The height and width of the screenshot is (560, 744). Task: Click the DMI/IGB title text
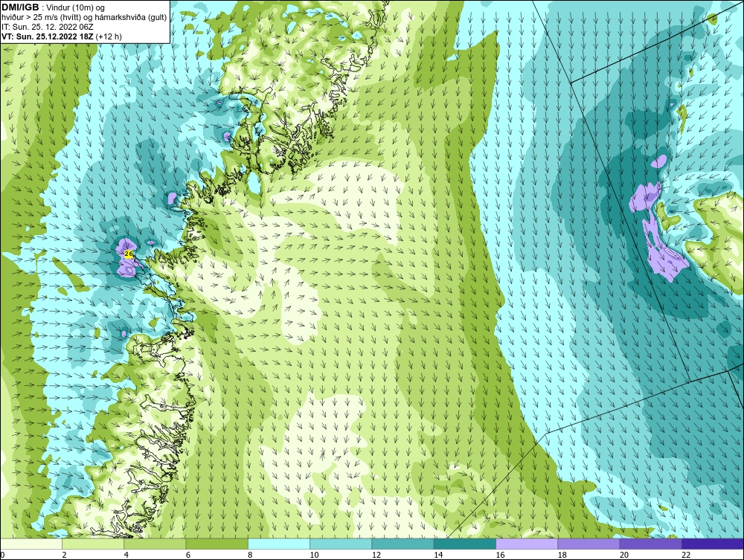tap(21, 7)
